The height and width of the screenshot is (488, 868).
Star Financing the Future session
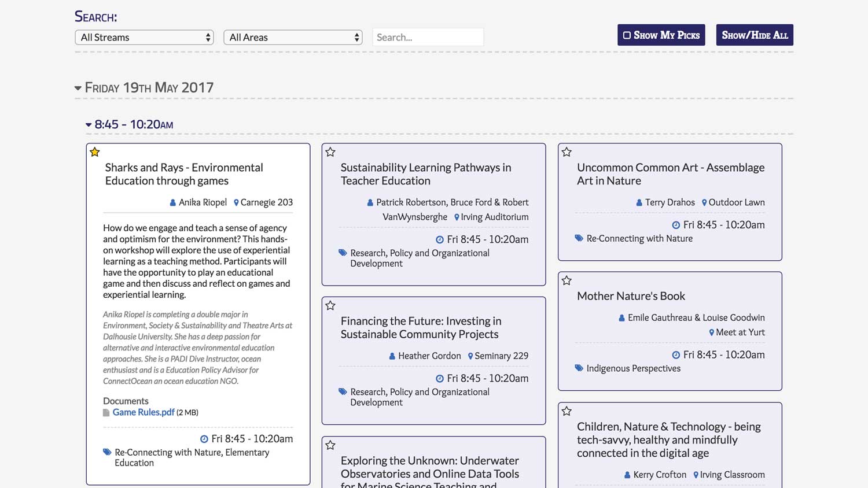click(x=330, y=305)
